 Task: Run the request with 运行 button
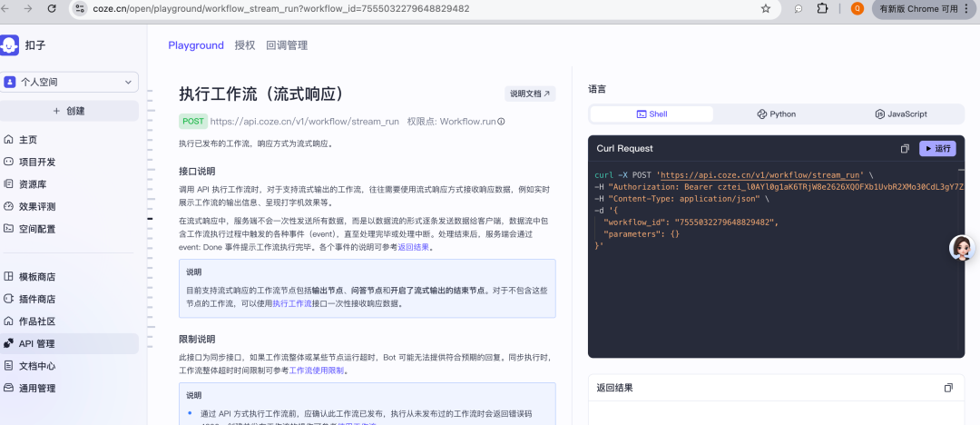click(937, 149)
